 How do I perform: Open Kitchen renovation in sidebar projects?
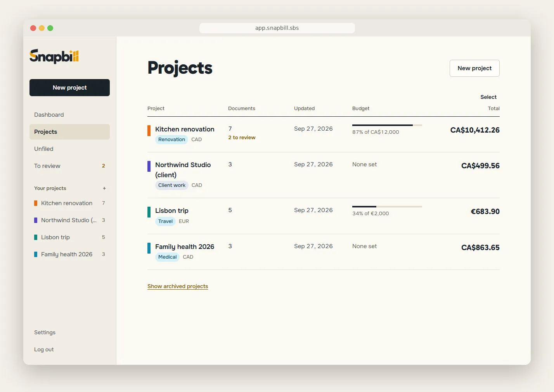[x=69, y=203]
